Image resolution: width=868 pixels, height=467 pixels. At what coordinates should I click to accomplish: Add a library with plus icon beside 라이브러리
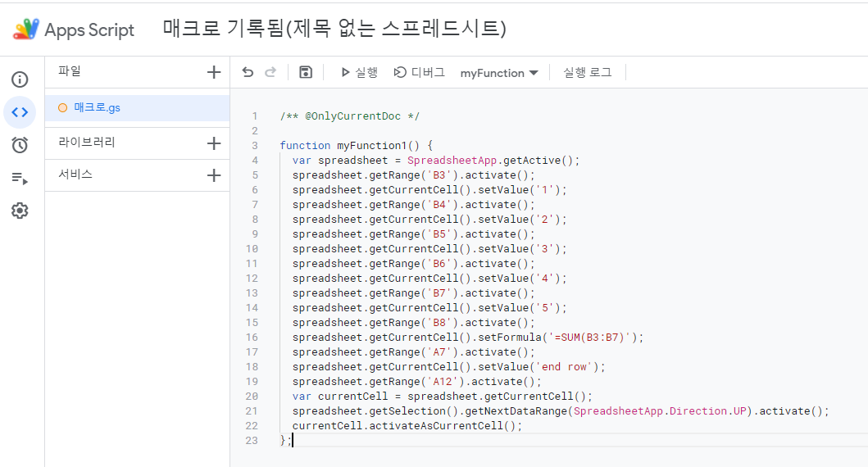tap(214, 143)
